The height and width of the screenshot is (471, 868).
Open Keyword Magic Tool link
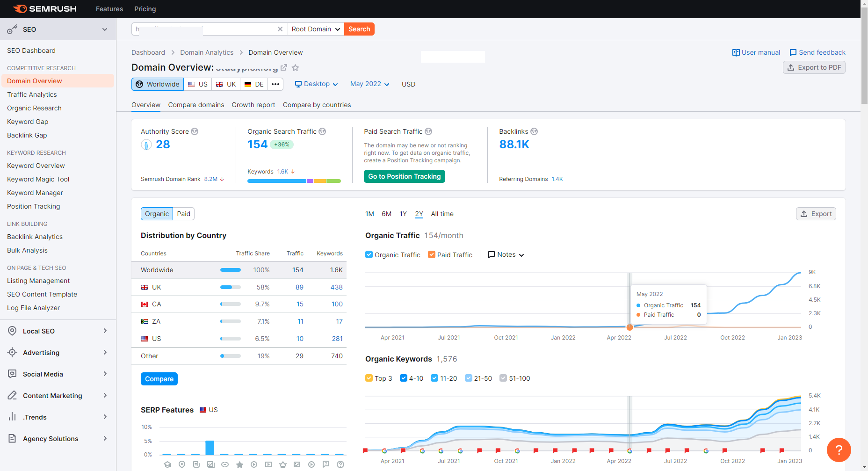click(38, 179)
